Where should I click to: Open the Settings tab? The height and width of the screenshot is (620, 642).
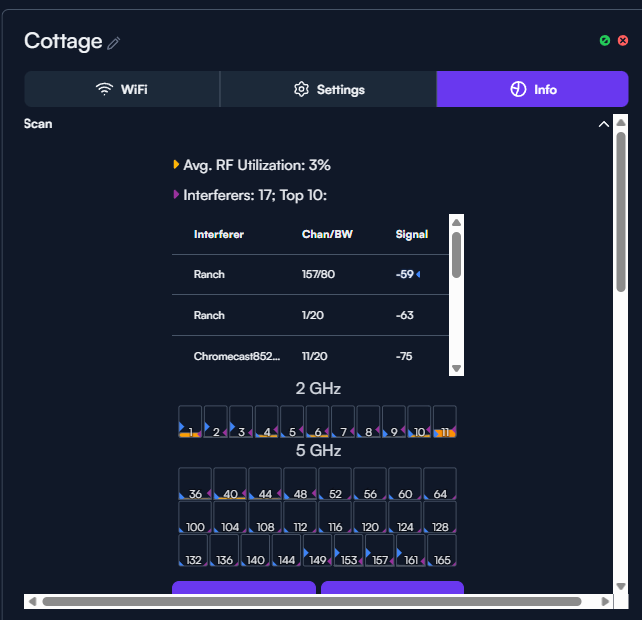328,89
